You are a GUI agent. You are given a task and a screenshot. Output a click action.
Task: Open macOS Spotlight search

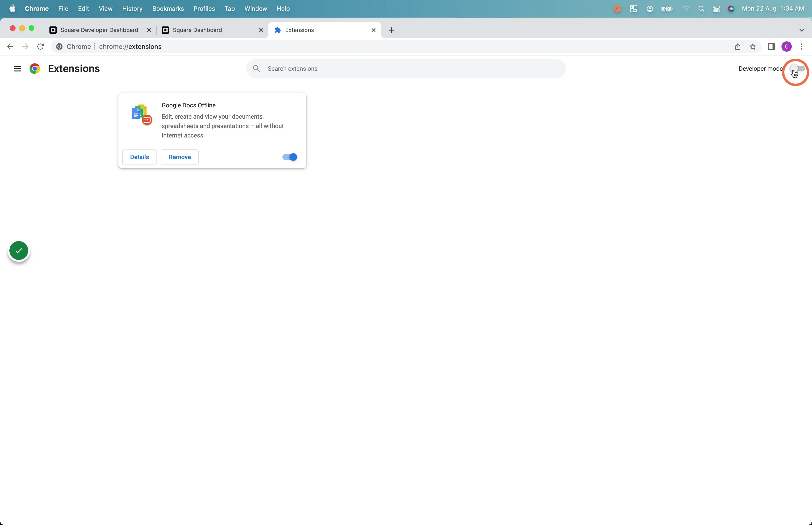pos(701,9)
